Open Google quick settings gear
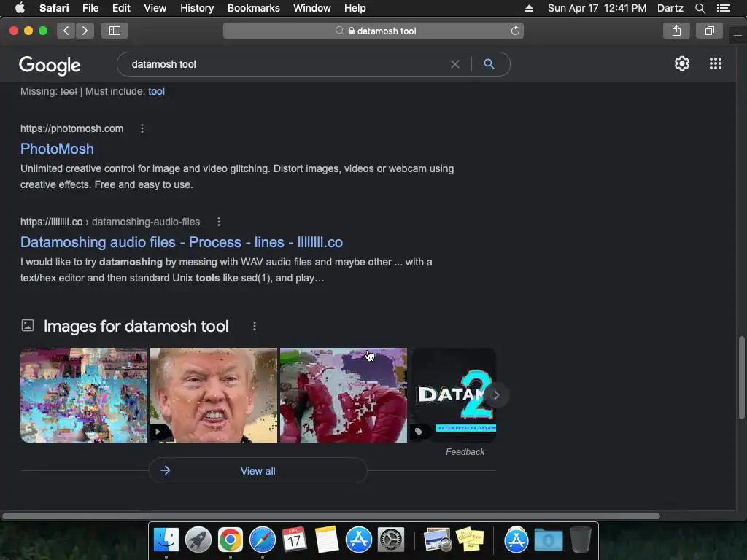Image resolution: width=747 pixels, height=560 pixels. pos(682,64)
